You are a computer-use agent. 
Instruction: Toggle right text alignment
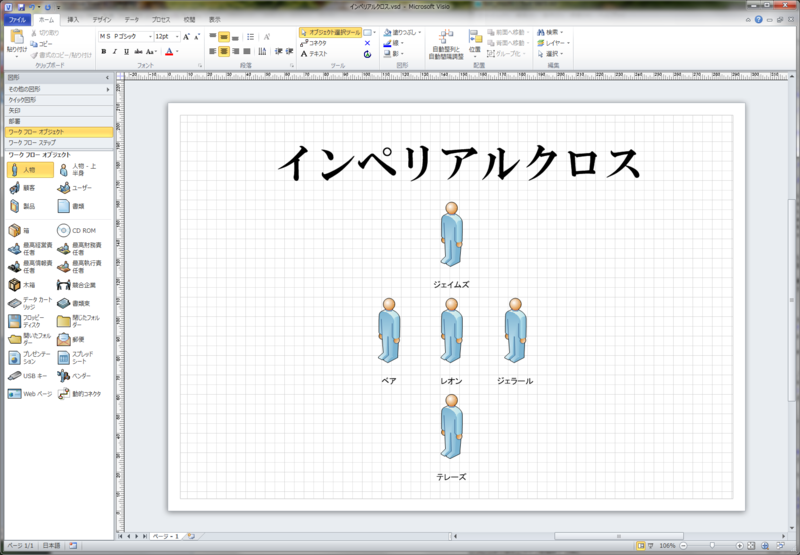(x=235, y=52)
